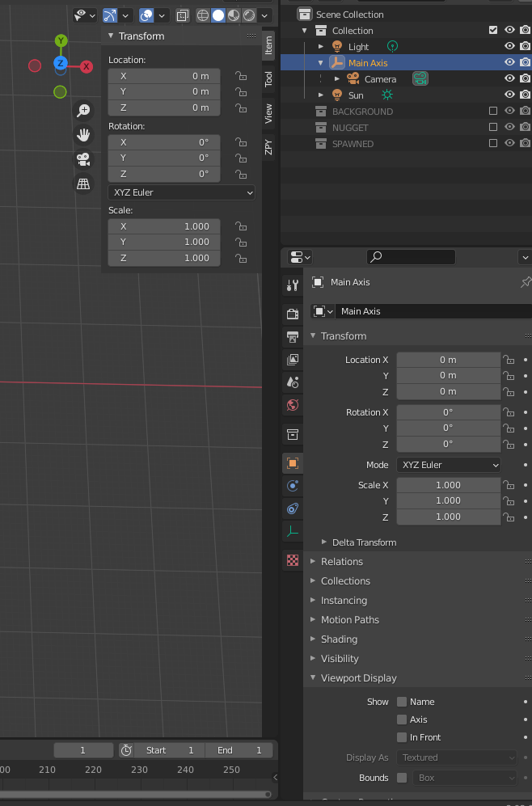Enable the NUGGET collection checkbox
This screenshot has height=806, width=532.
tap(493, 127)
